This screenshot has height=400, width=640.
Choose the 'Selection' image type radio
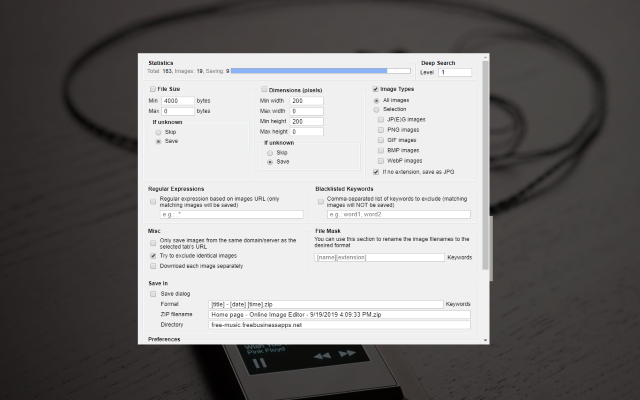376,109
